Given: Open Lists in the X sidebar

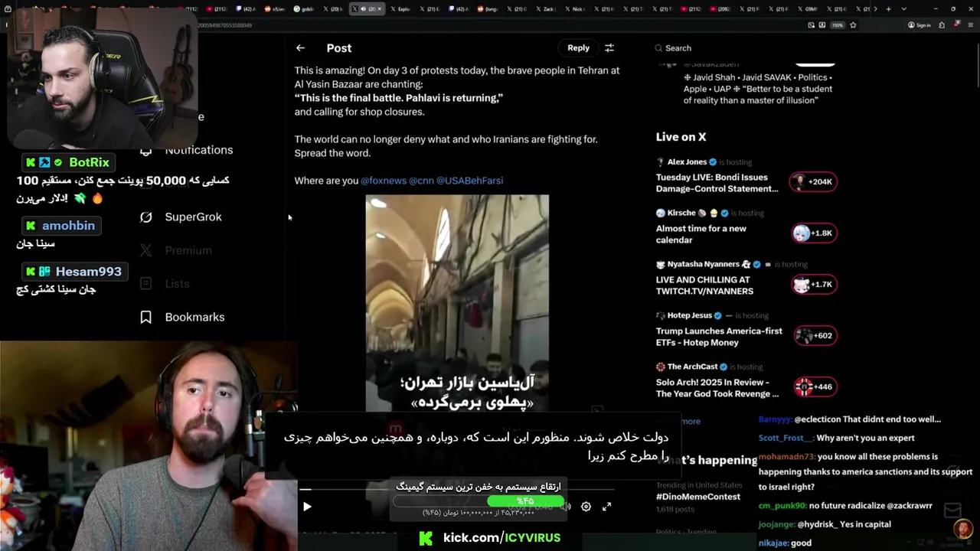Looking at the screenshot, I should [177, 283].
